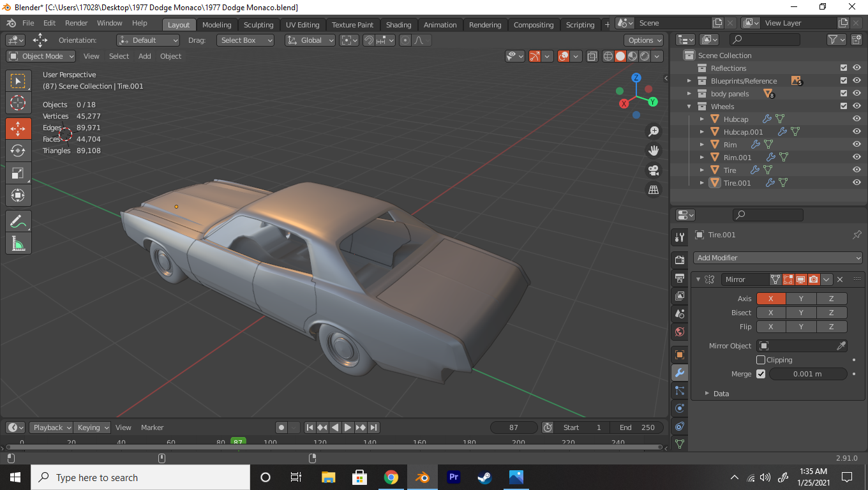Screen dimensions: 868x490
Task: Select the Rotate tool in toolbar
Action: [x=18, y=151]
